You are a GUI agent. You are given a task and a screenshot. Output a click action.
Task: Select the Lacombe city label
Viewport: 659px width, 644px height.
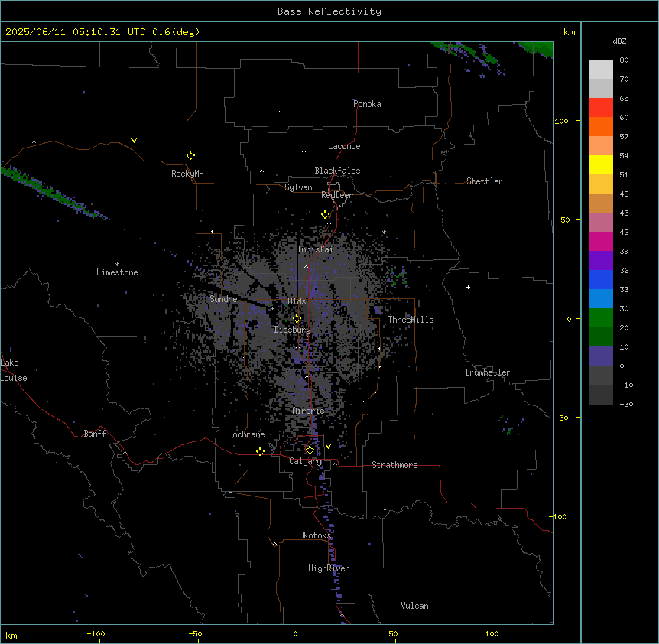click(x=344, y=146)
